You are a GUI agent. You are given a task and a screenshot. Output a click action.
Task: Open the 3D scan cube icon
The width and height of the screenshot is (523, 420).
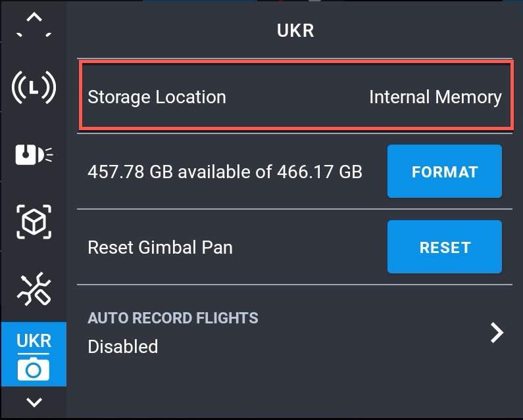pos(34,222)
